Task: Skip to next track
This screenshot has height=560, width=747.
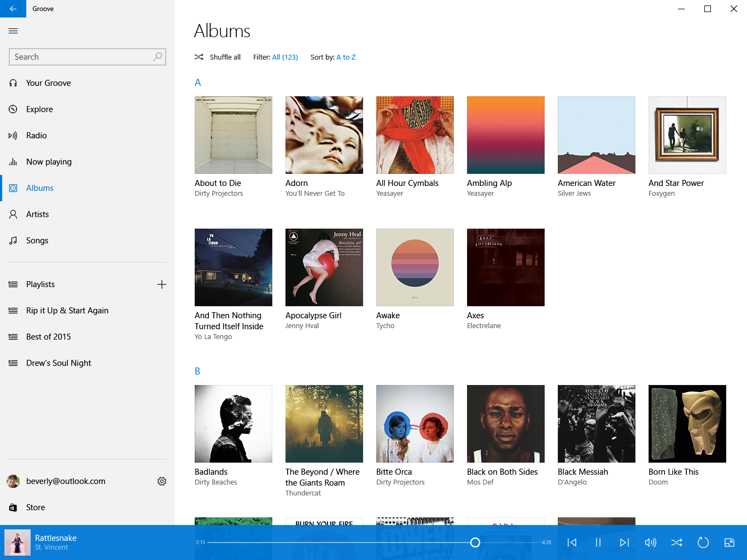Action: 625,542
